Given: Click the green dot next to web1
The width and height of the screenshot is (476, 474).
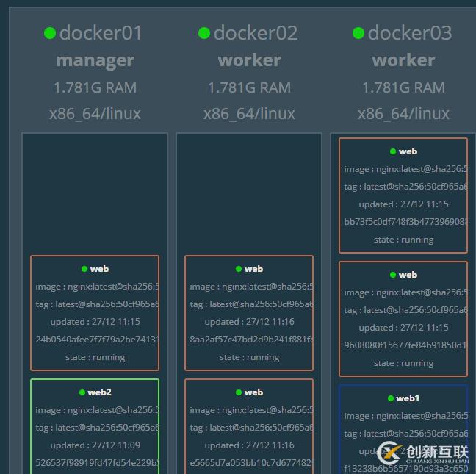Looking at the screenshot, I should coord(391,398).
